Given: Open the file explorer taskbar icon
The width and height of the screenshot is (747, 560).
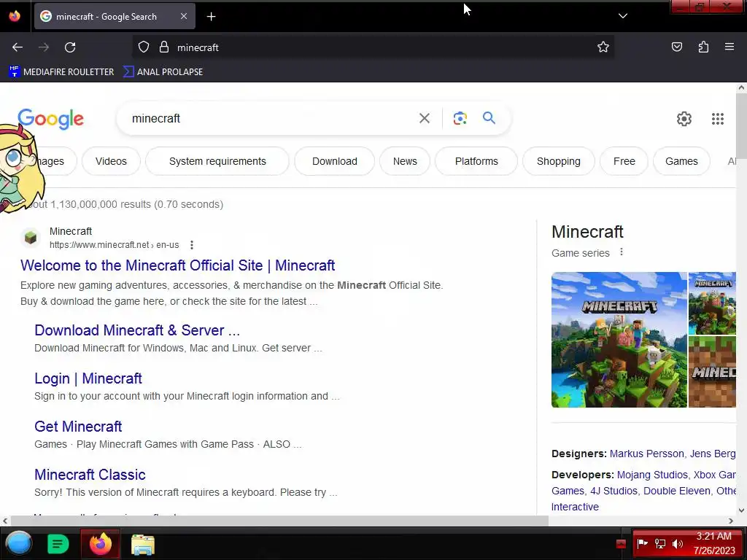Looking at the screenshot, I should pos(143,544).
